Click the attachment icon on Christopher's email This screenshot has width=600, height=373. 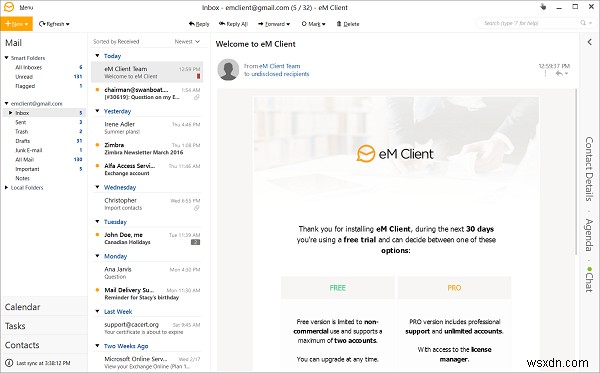point(197,208)
